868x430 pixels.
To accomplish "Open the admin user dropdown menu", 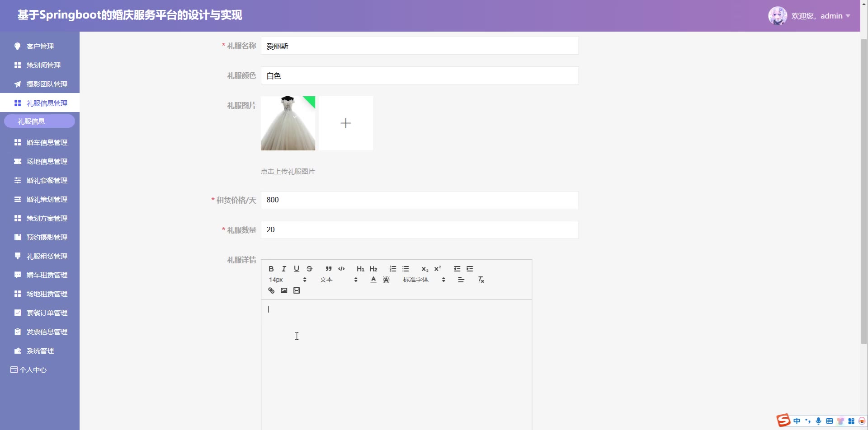I will 821,16.
